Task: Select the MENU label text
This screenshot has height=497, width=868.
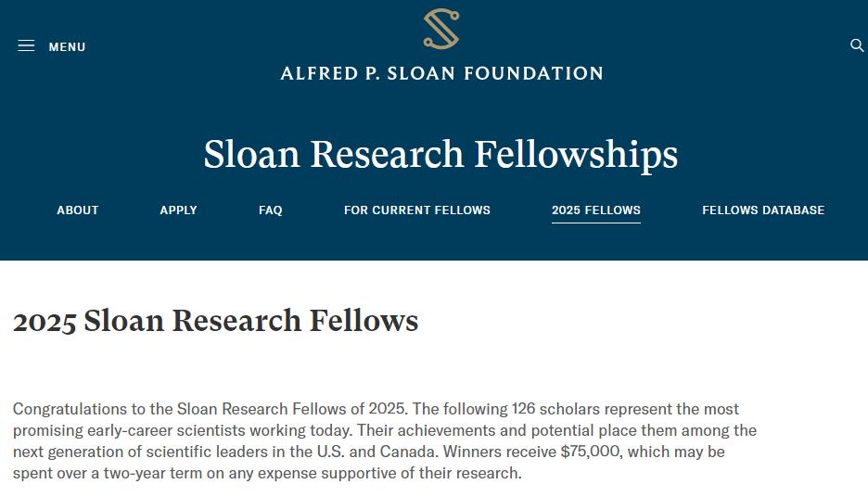Action: (67, 47)
